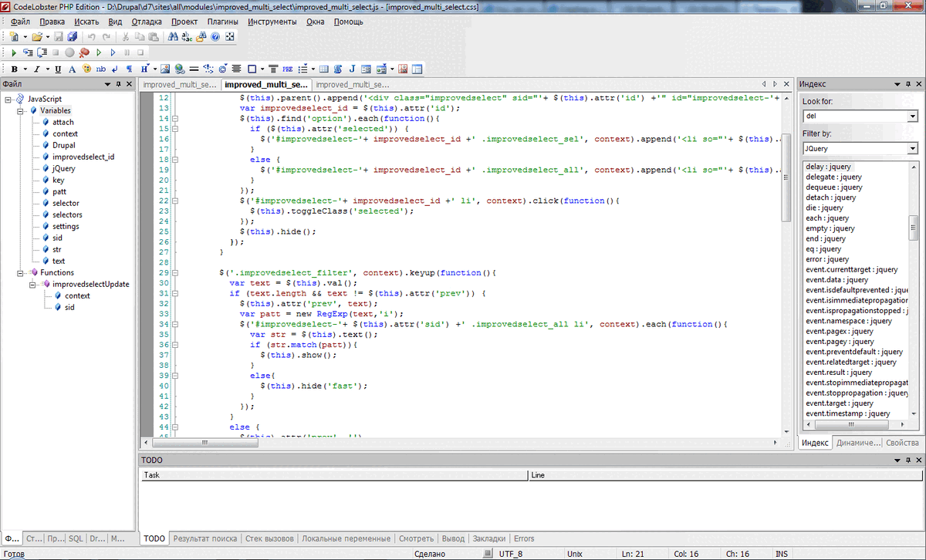Insert non-breaking space with nb icon
926x560 pixels.
click(x=101, y=69)
